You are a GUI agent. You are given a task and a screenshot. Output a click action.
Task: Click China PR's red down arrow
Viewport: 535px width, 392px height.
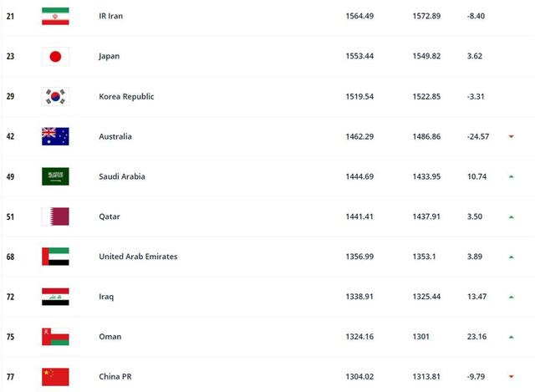click(x=511, y=378)
